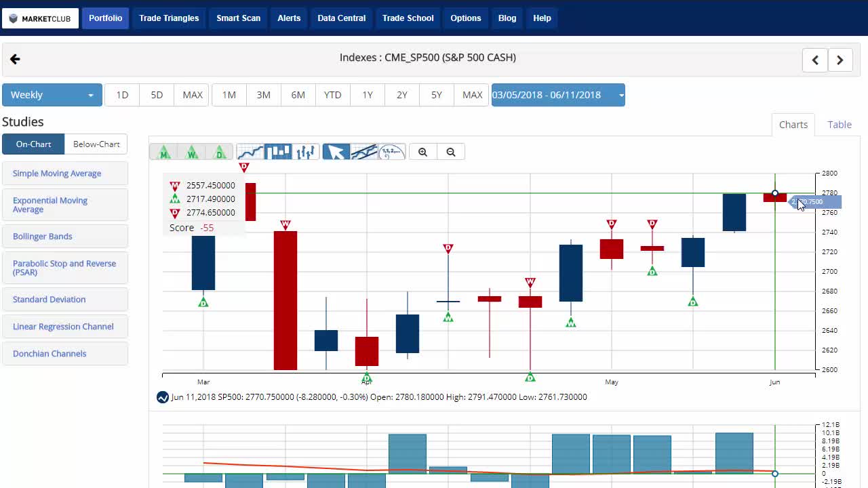
Task: Open Trade Triangles menu
Action: coord(169,18)
